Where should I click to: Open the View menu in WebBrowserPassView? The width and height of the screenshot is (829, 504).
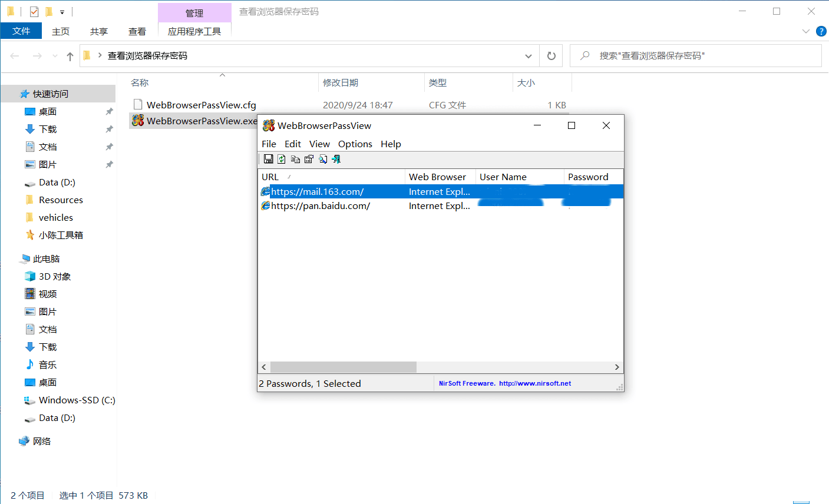click(x=319, y=144)
